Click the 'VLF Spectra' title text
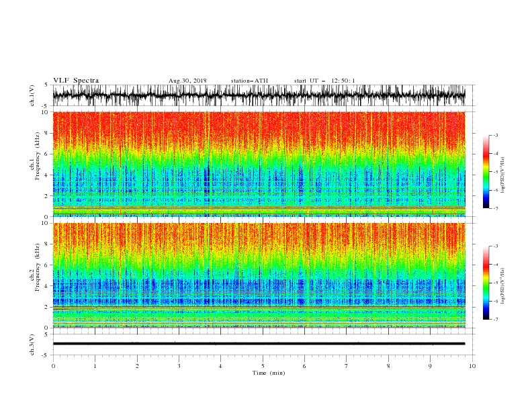Screen dimensions: 532x411 pos(76,81)
